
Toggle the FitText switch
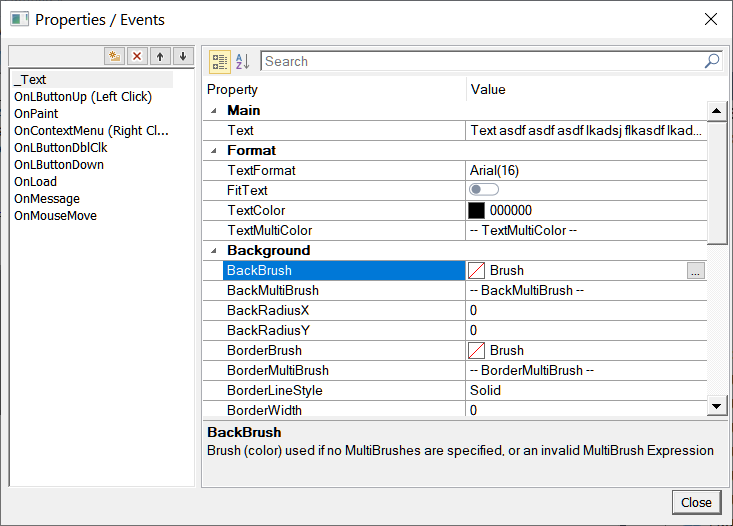pos(484,190)
